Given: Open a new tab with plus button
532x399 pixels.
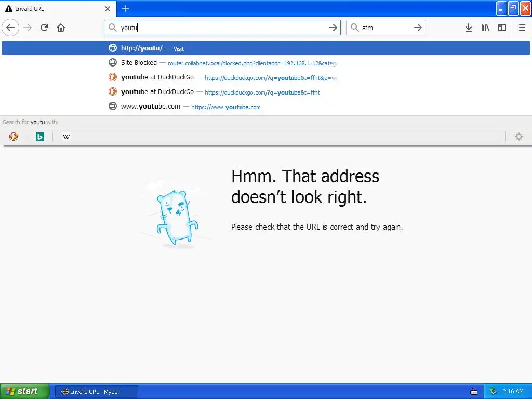Looking at the screenshot, I should pos(125,8).
